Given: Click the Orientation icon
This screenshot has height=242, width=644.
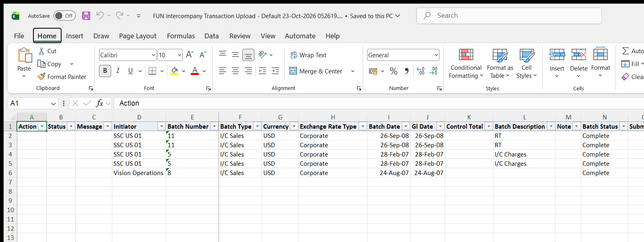Looking at the screenshot, I should [263, 54].
